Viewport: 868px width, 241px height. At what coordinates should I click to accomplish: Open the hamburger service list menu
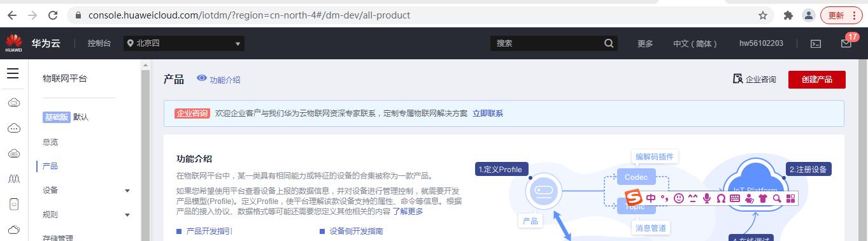point(13,73)
